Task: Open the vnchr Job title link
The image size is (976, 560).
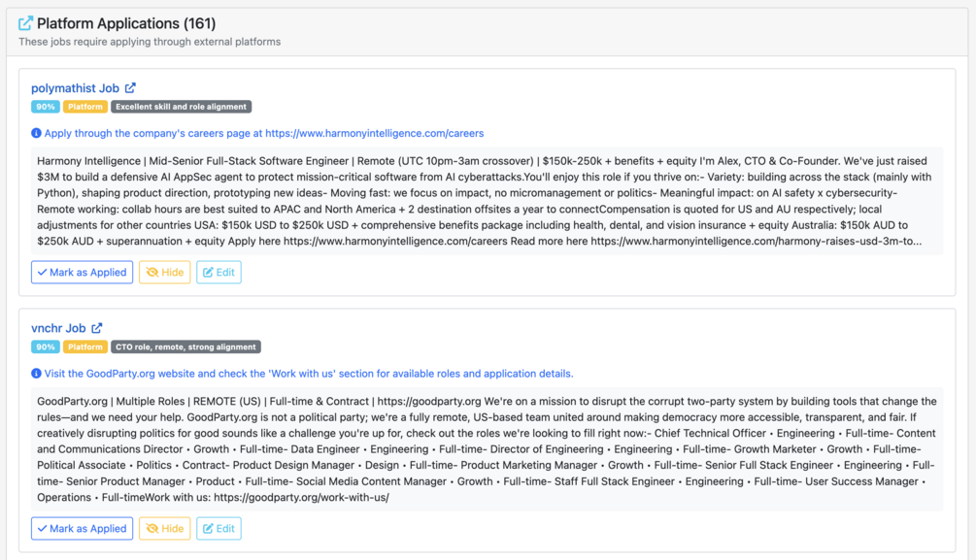Action: (x=58, y=328)
